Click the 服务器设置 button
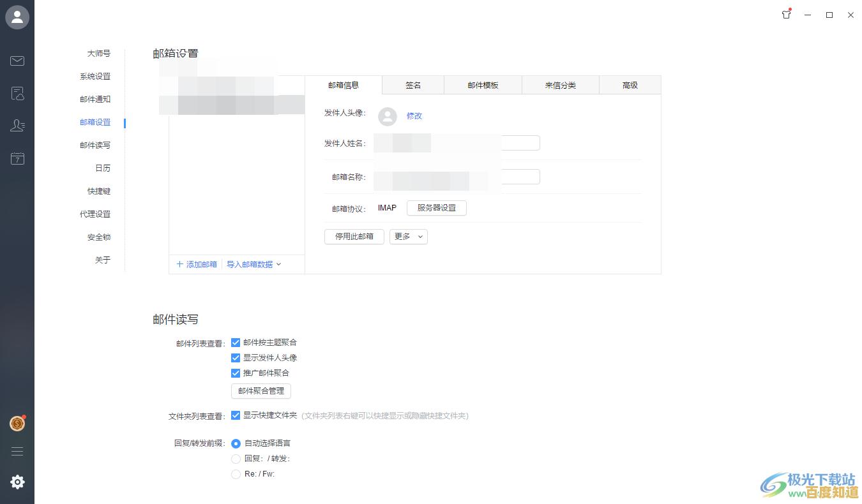This screenshot has width=862, height=504. tap(436, 207)
